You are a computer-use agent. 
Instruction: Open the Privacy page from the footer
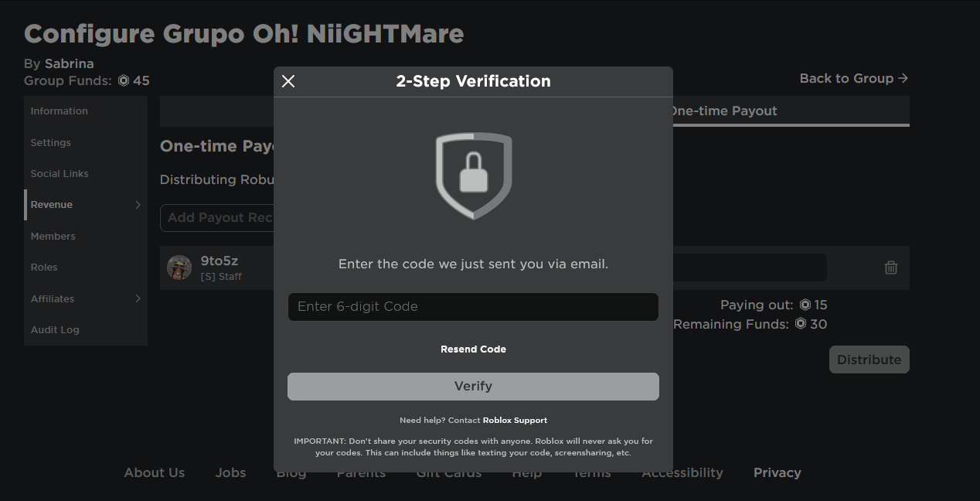(x=777, y=472)
